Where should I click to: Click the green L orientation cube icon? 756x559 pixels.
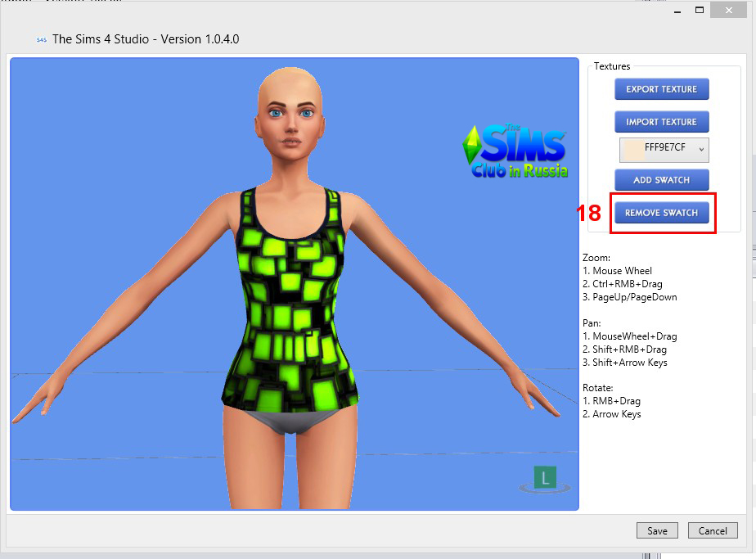545,477
